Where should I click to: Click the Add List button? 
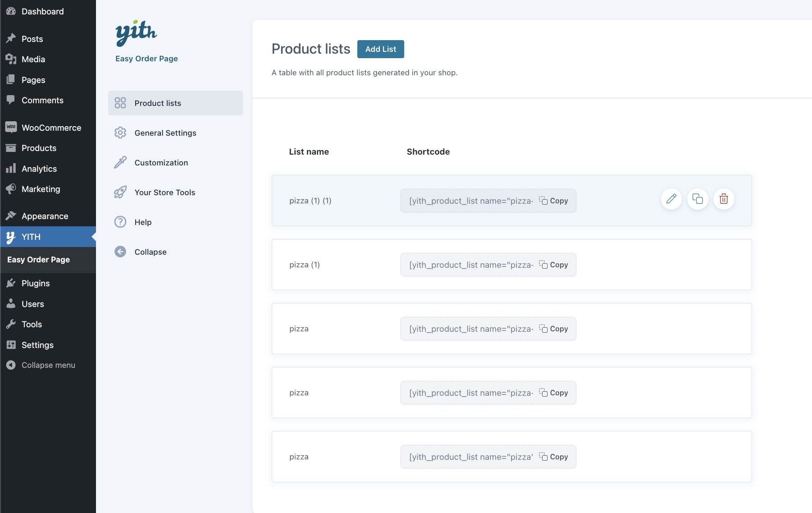(x=380, y=49)
